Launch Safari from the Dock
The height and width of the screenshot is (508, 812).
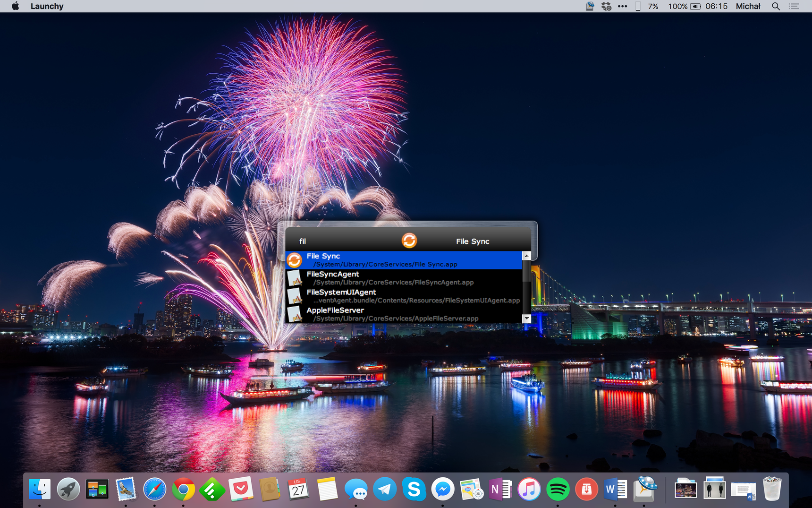(155, 489)
